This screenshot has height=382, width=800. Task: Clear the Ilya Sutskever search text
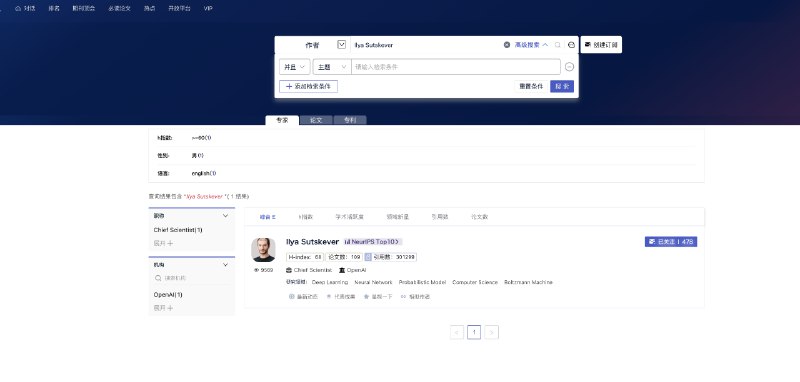pyautogui.click(x=507, y=45)
